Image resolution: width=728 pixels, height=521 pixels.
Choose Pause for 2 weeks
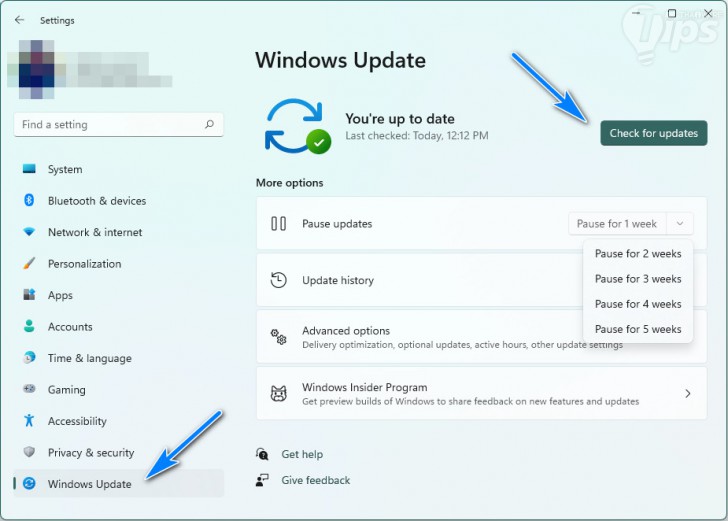[638, 254]
